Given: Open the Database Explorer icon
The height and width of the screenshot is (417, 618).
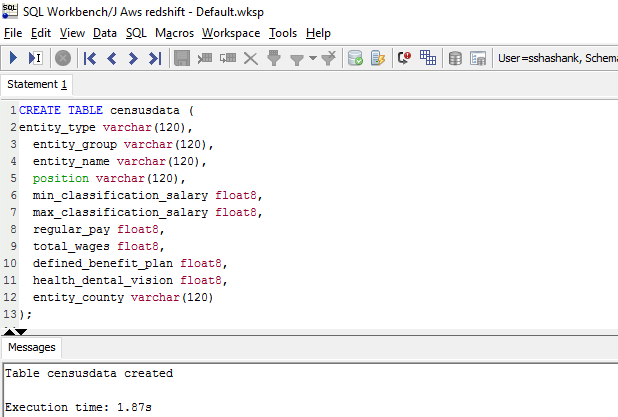Looking at the screenshot, I should [x=454, y=58].
